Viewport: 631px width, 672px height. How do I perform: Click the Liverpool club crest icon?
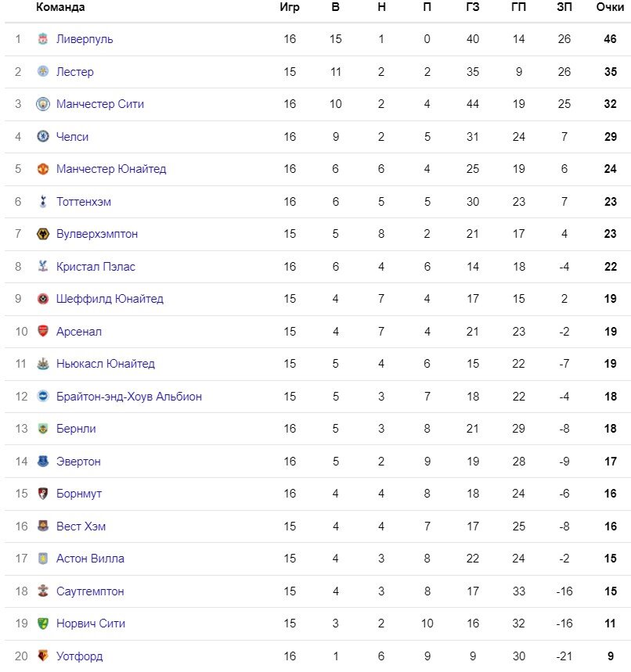[x=43, y=39]
